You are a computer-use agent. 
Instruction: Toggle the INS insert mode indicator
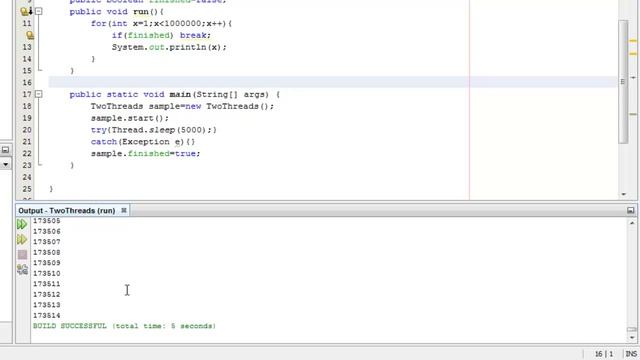click(631, 354)
